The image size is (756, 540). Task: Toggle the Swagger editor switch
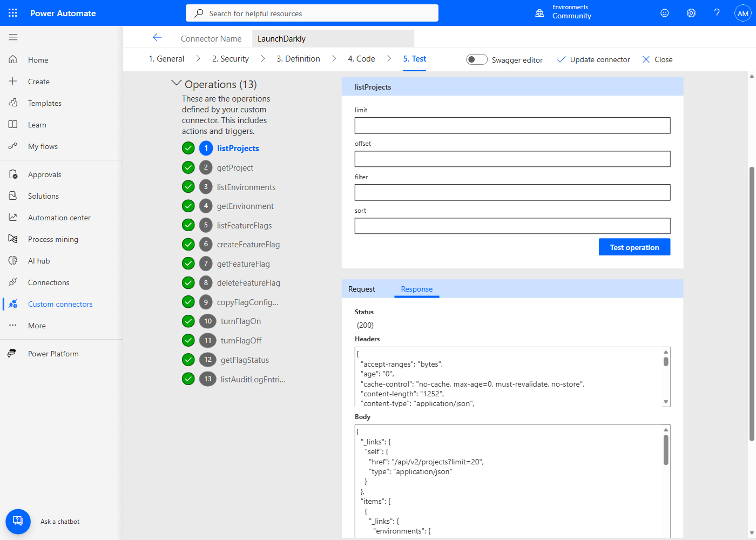click(x=477, y=59)
